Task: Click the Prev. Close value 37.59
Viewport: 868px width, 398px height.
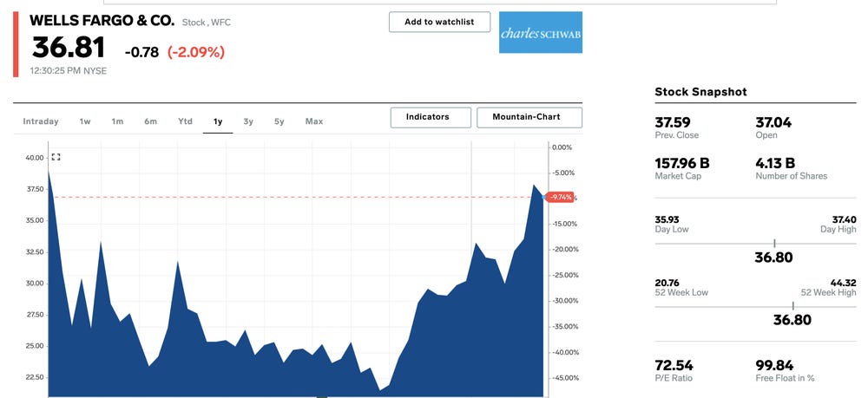Action: coord(673,122)
